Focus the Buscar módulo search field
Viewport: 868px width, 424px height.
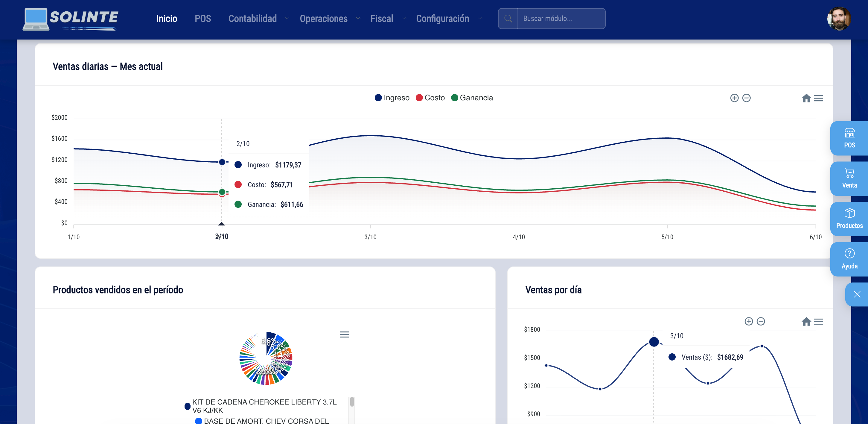(561, 19)
